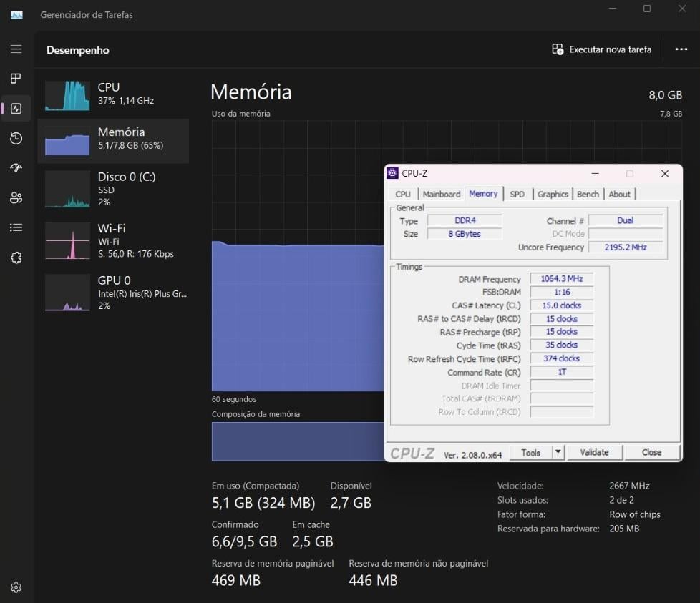Open the Services puzzle icon in sidebar
The height and width of the screenshot is (603, 700).
click(x=16, y=258)
